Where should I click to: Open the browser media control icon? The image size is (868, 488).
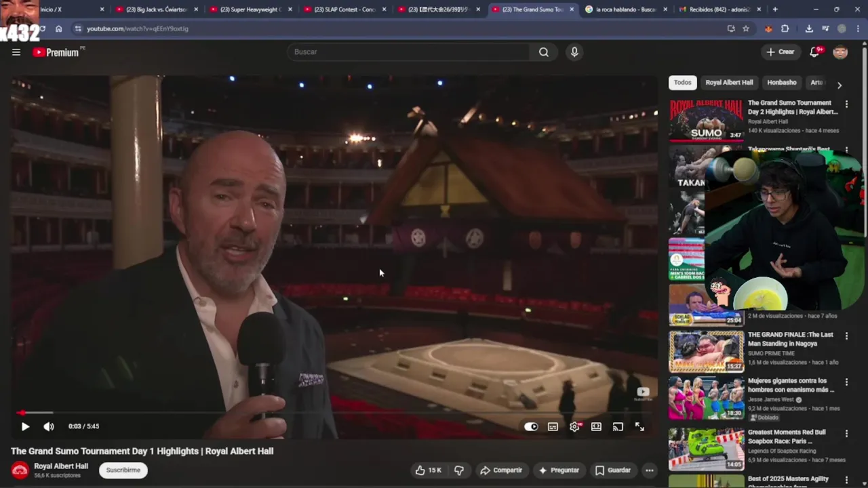coord(825,28)
